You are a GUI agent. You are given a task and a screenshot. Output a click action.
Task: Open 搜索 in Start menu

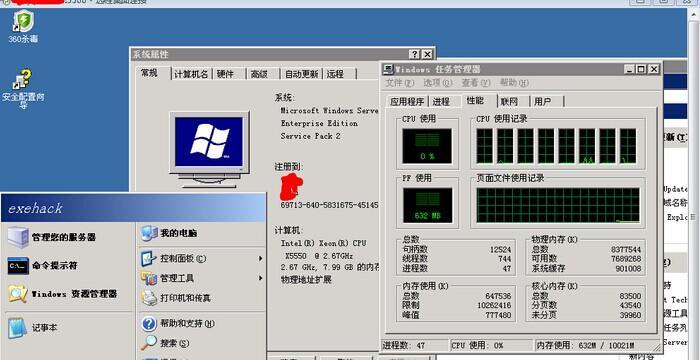point(165,343)
